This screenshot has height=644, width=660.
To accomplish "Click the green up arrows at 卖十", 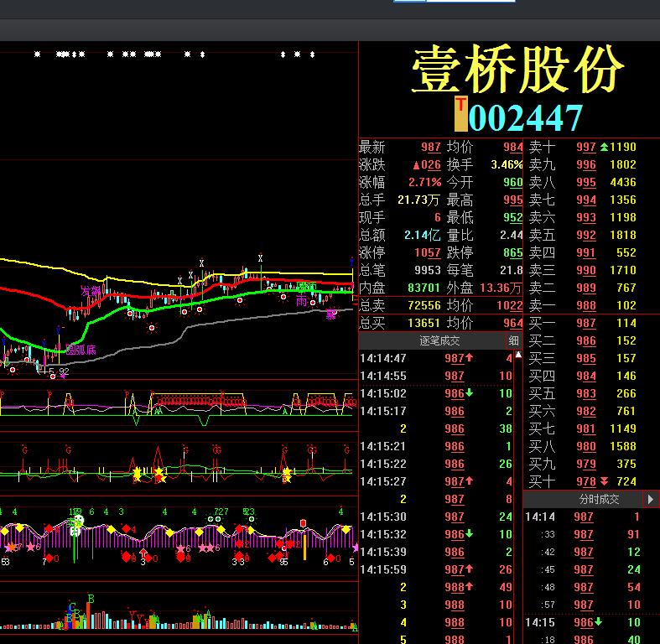I will click(604, 147).
